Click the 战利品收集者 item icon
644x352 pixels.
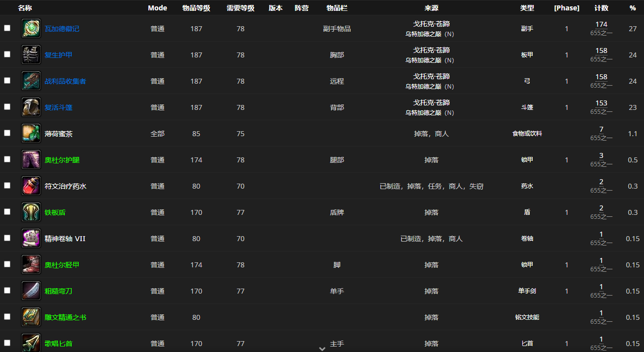click(31, 81)
